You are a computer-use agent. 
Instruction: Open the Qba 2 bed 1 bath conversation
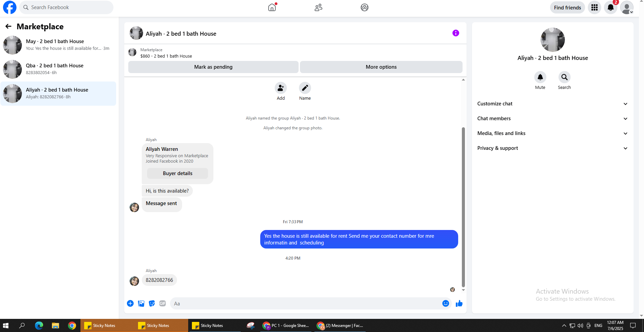58,69
